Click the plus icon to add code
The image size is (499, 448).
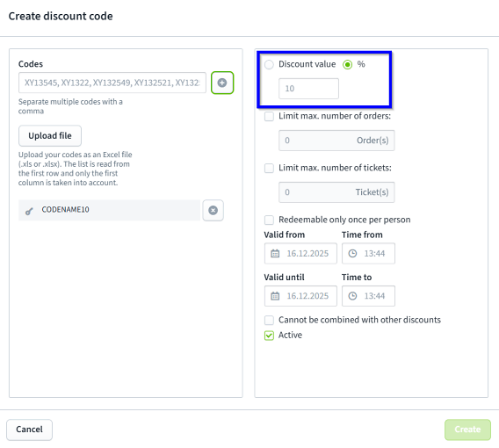tap(222, 83)
